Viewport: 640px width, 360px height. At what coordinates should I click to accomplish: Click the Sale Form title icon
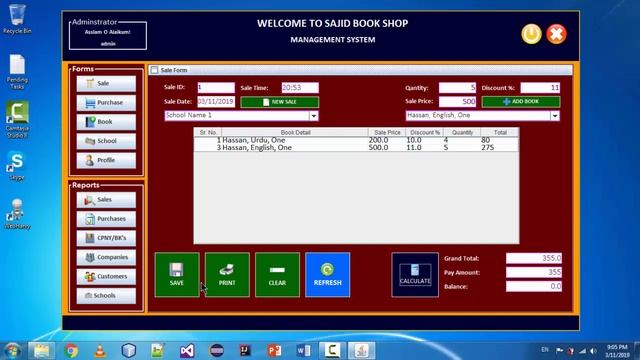coord(154,70)
